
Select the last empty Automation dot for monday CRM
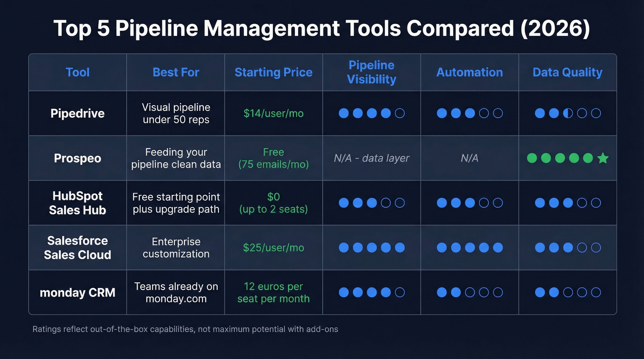(x=498, y=292)
